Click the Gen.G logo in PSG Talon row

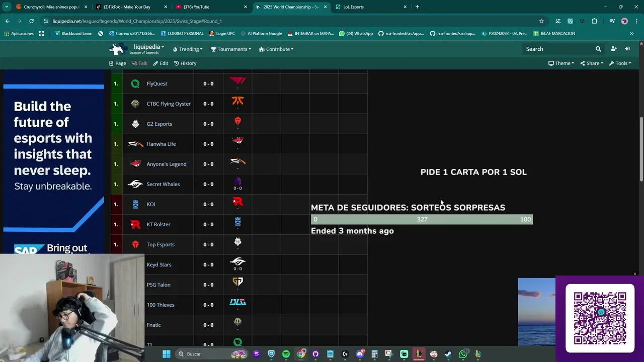coord(237,282)
